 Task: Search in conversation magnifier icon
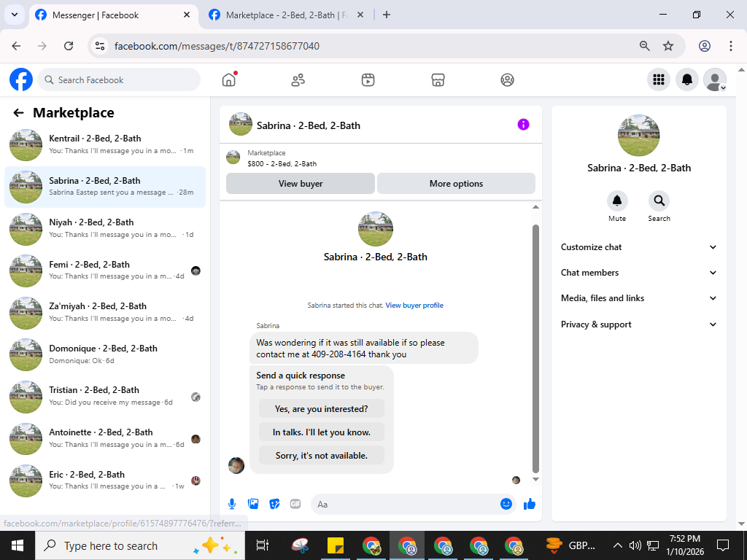click(659, 201)
